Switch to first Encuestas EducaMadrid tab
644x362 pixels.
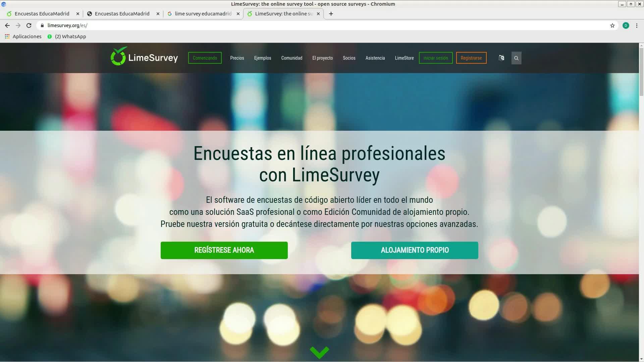tap(42, 14)
